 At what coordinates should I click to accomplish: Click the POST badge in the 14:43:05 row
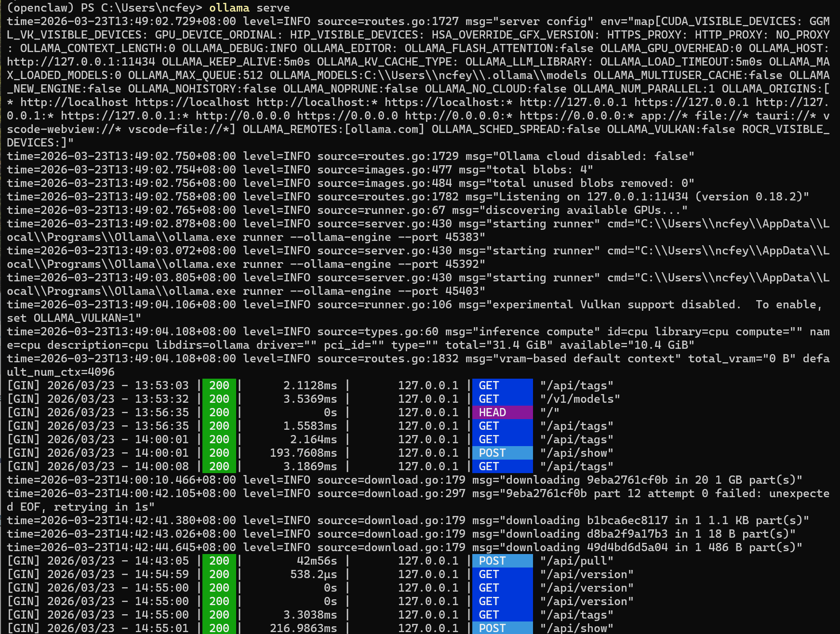503,561
